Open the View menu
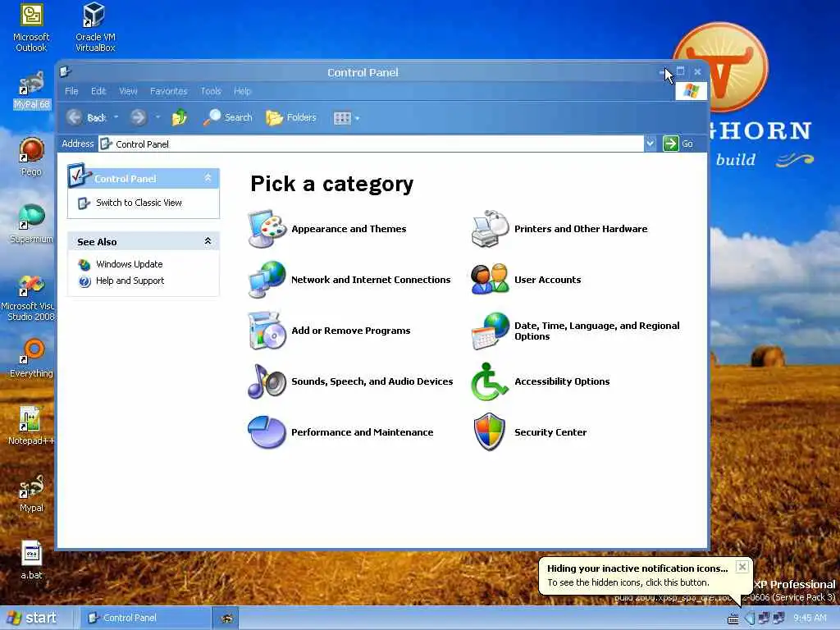840x630 pixels. click(128, 91)
